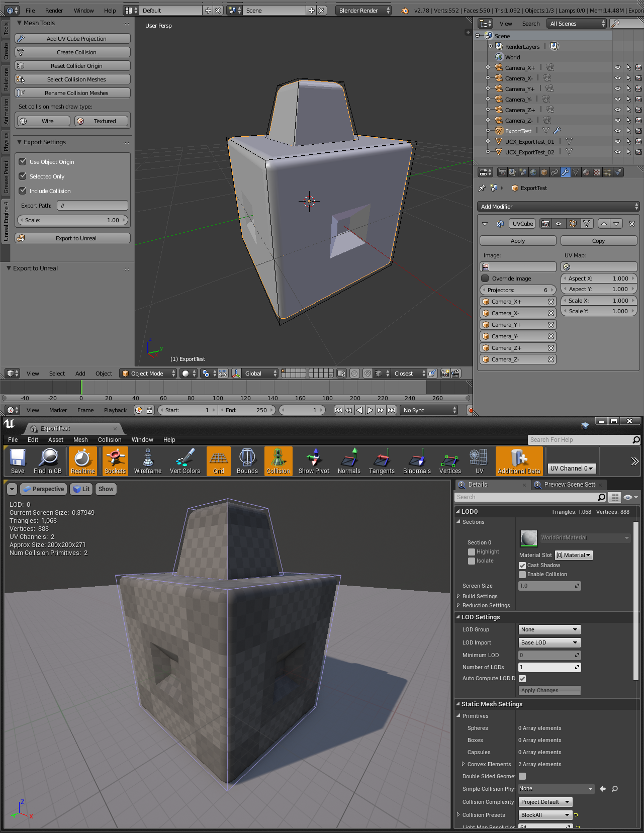Click Blender outliner search magnifier
Viewport: 644px width, 833px height.
(x=615, y=24)
